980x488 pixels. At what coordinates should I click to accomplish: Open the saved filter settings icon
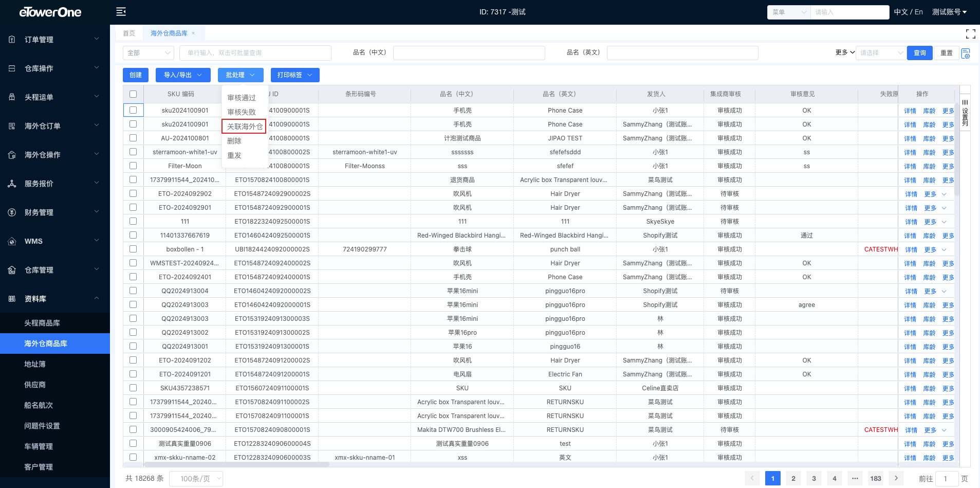click(x=966, y=53)
